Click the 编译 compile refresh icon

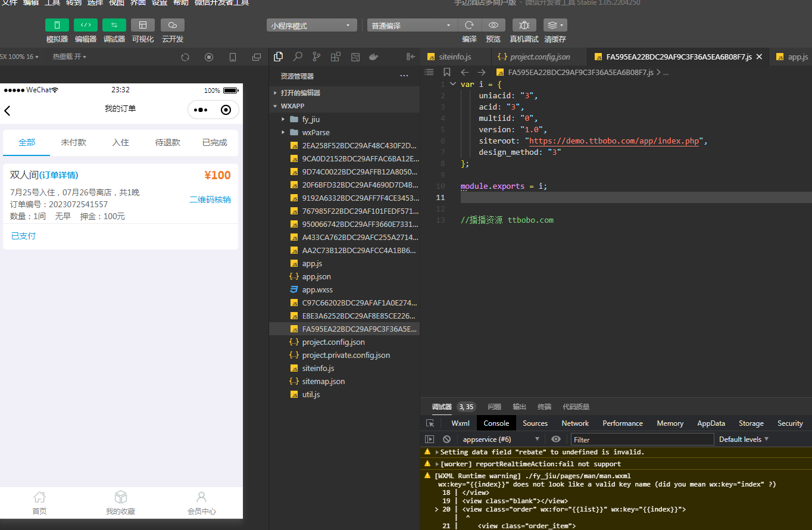click(469, 25)
